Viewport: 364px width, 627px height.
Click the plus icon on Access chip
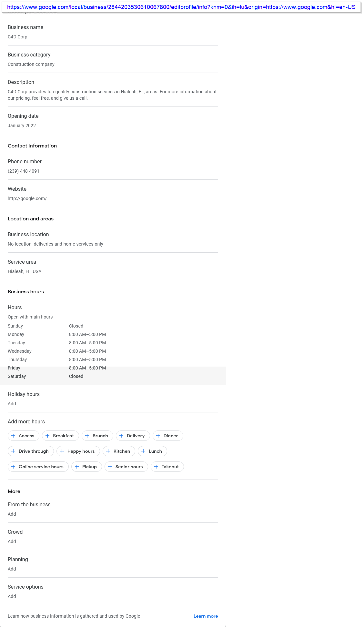[13, 436]
